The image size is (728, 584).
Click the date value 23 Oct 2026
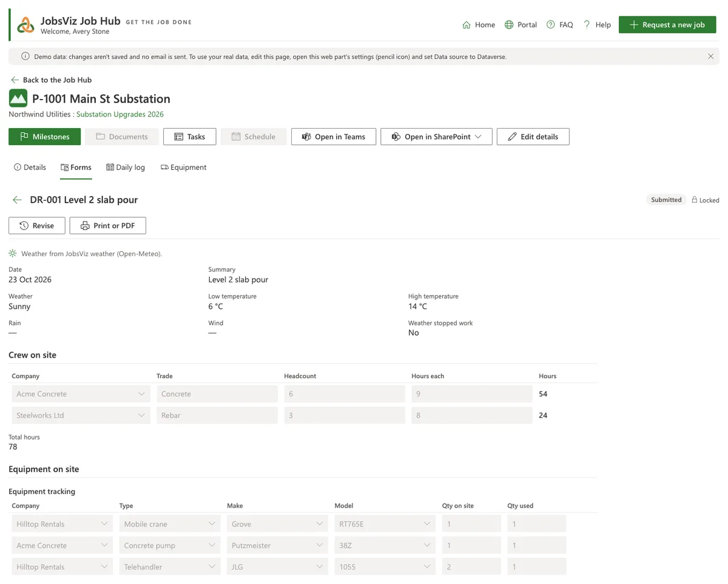point(30,280)
